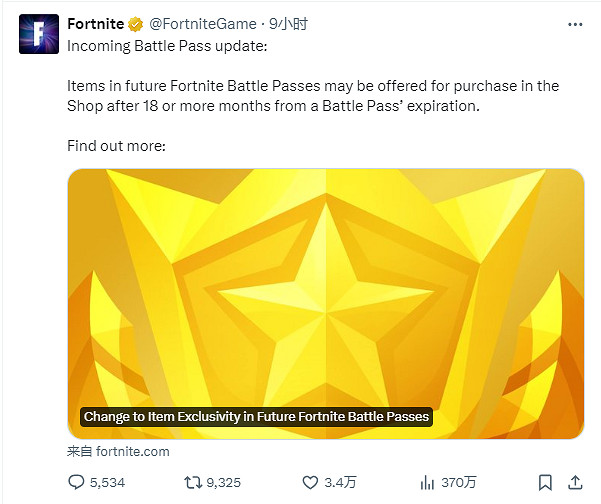Click the 'Find out more:' text line
This screenshot has width=601, height=504.
116,146
